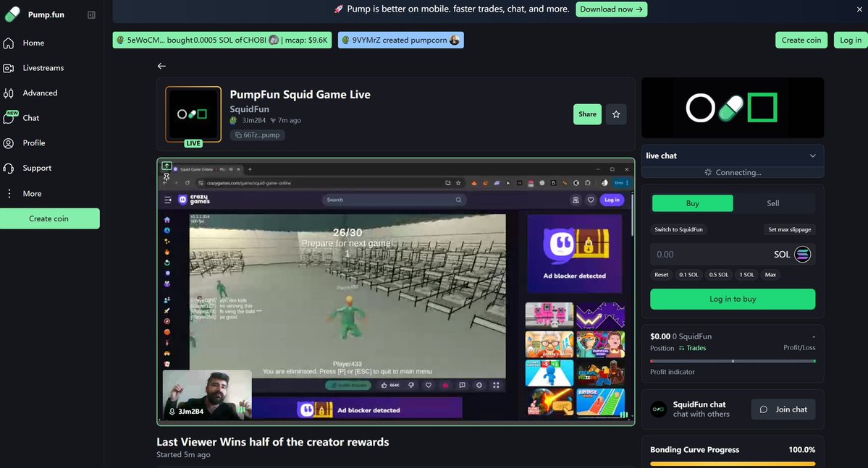Image resolution: width=868 pixels, height=468 pixels.
Task: Click the hamburger menu icon in stream
Action: [x=168, y=200]
